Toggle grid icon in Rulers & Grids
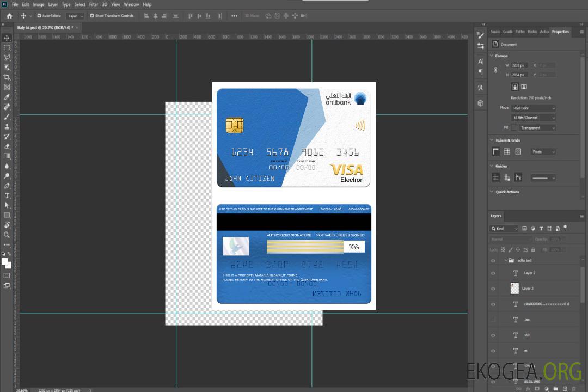588x392 pixels. [507, 151]
